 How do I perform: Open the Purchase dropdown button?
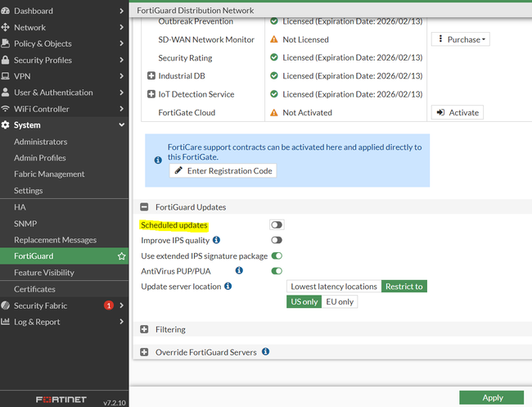[460, 39]
